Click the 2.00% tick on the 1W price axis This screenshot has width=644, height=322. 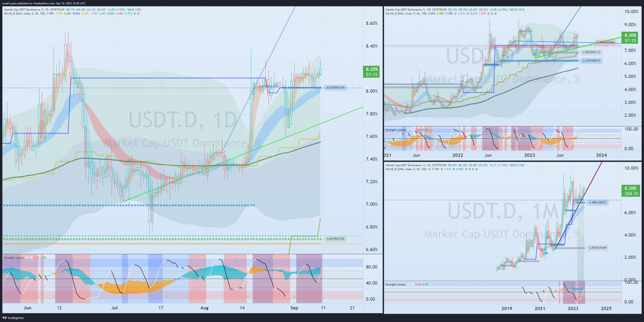(x=630, y=115)
